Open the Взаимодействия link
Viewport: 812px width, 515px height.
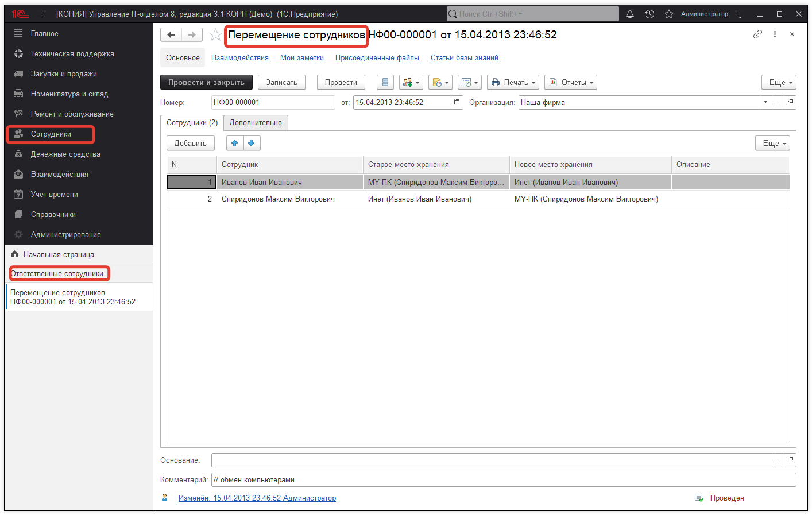(x=239, y=57)
